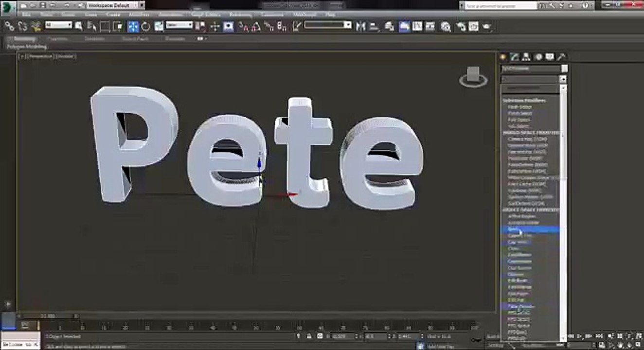Select the Select and Link tool
Viewport: 644px width, 350px height.
pos(9,26)
